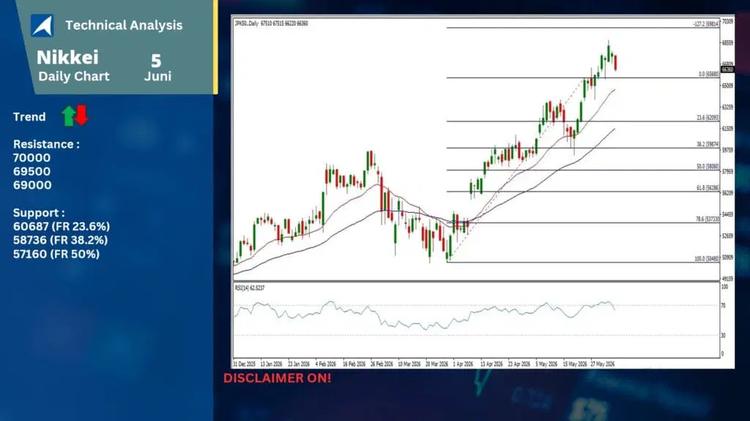Click the RSI axis value 30
Screen dimensions: 750x421
pyautogui.click(x=723, y=336)
